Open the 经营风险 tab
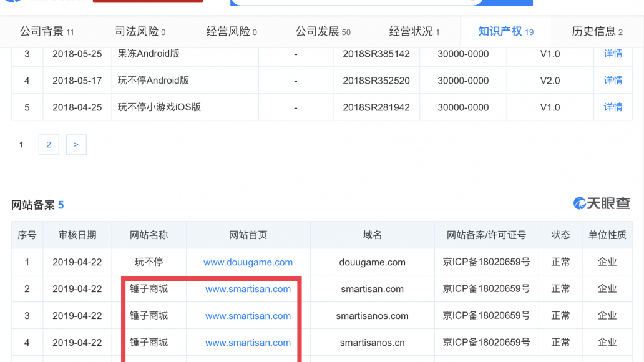 232,32
